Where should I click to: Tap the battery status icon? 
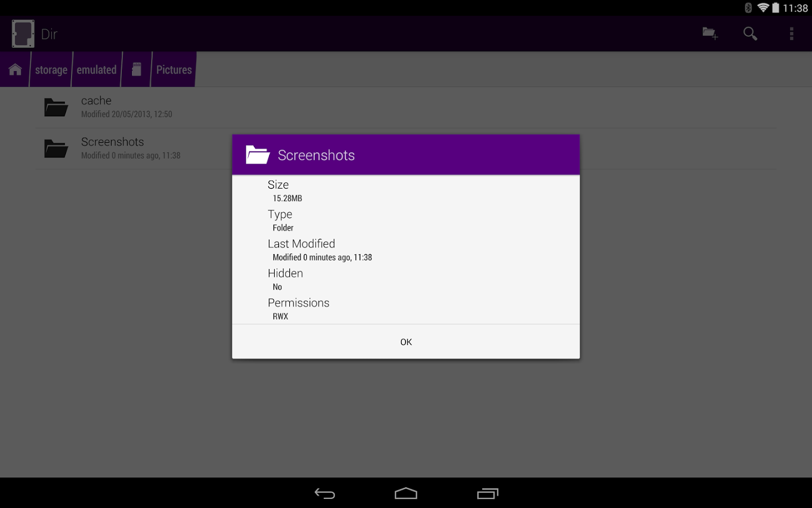tap(776, 8)
